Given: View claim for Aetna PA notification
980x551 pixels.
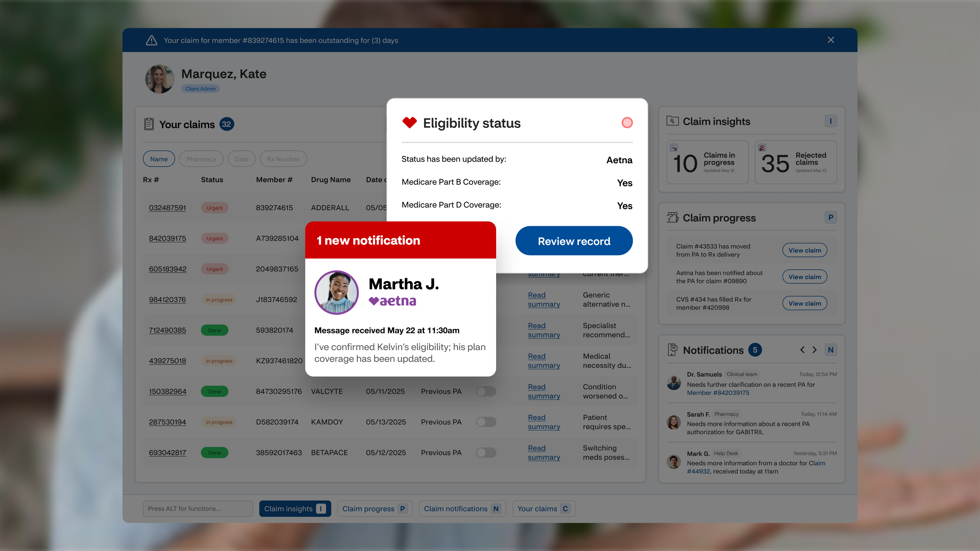Looking at the screenshot, I should 805,277.
